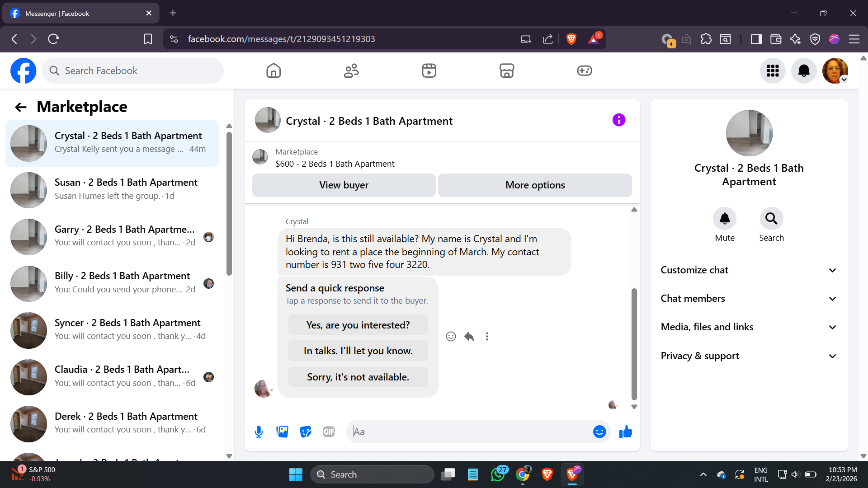Open WhatsApp from the taskbar
Screen dimensions: 868x488
(498, 474)
